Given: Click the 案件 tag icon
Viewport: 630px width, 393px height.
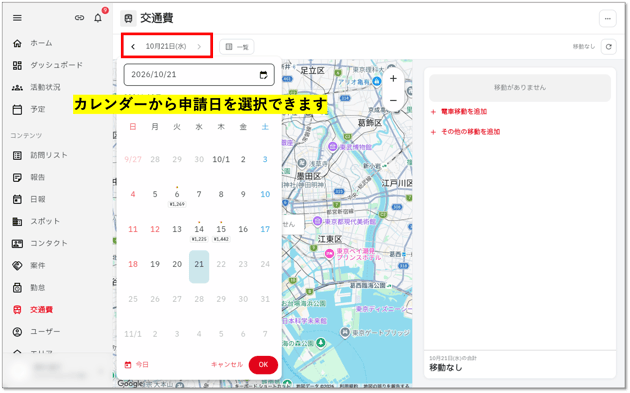Looking at the screenshot, I should tap(17, 266).
